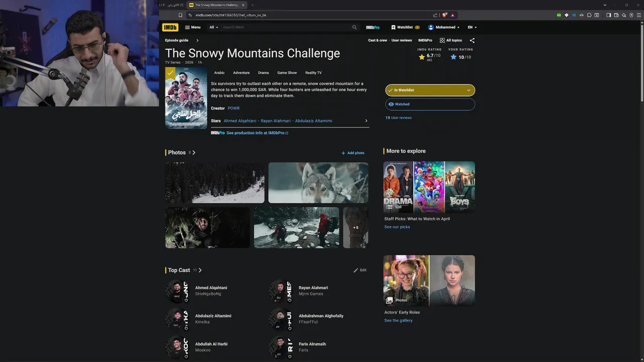
Task: Click the search magnifier icon
Action: (x=355, y=27)
